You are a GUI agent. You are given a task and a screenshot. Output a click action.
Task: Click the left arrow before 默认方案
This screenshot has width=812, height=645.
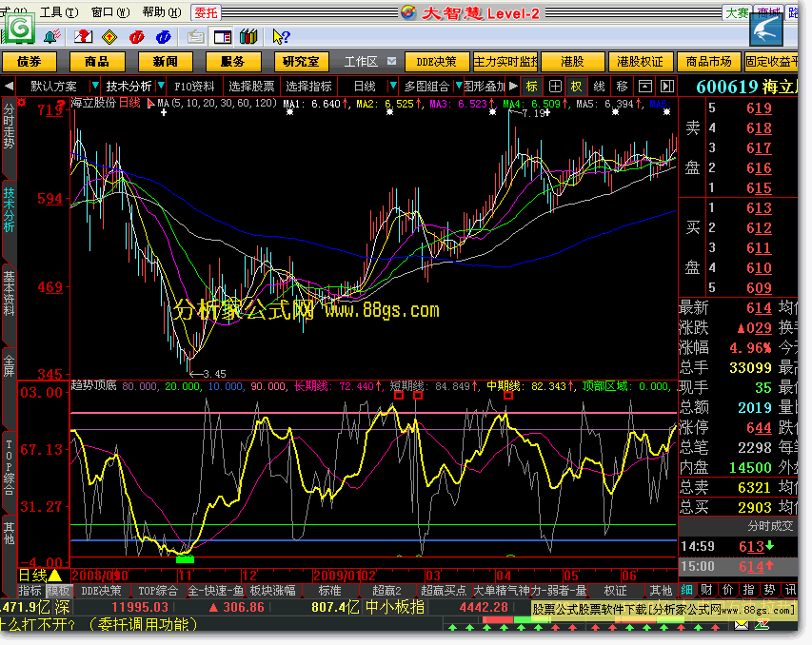click(x=9, y=86)
